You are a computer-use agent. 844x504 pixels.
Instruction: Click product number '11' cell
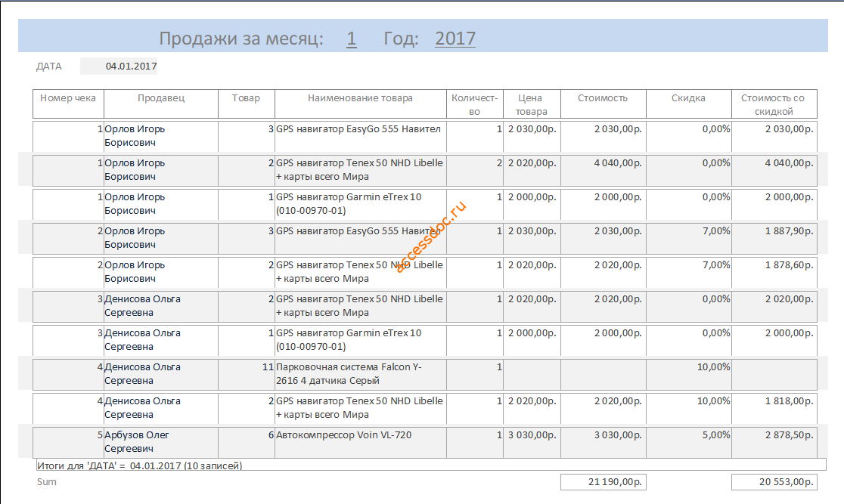(x=246, y=374)
